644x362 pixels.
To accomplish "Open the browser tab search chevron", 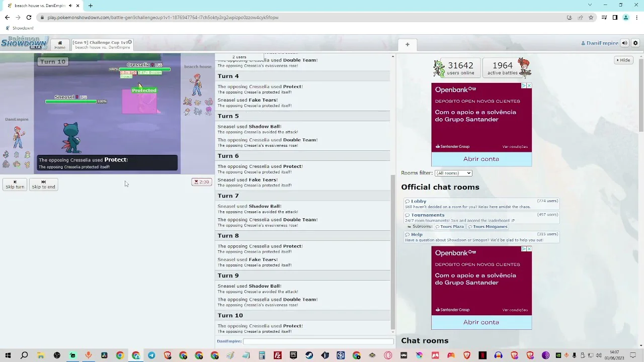I will [590, 5].
